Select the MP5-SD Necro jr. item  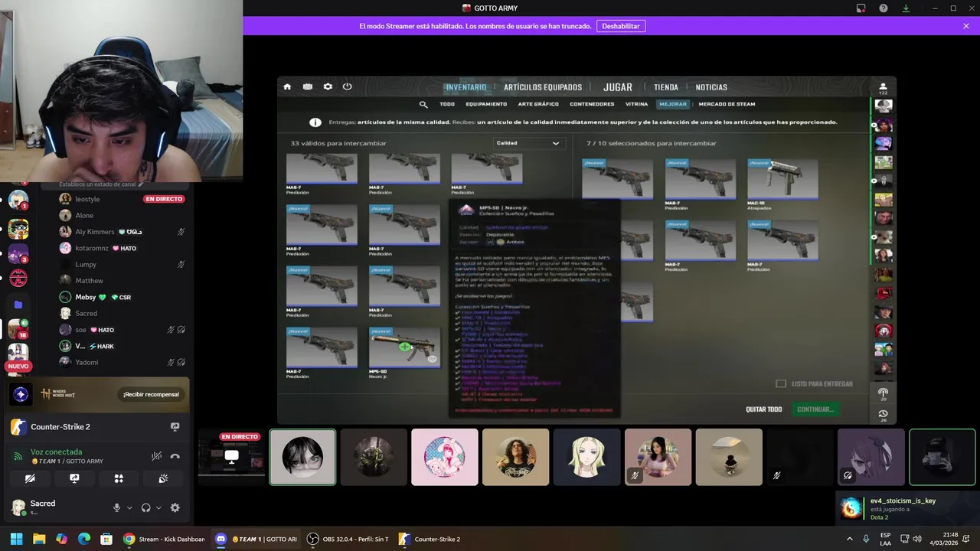coord(404,350)
